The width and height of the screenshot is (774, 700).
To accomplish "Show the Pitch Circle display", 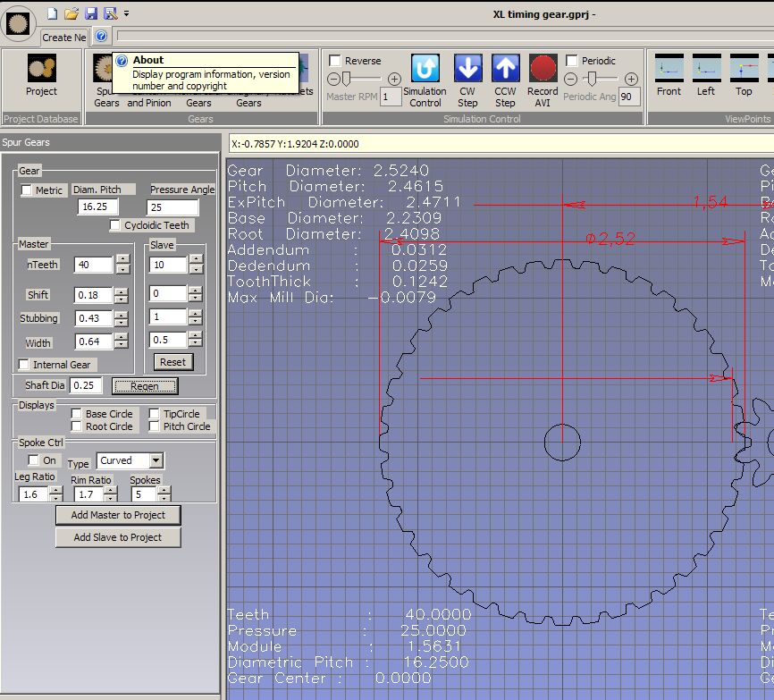I will [x=155, y=426].
